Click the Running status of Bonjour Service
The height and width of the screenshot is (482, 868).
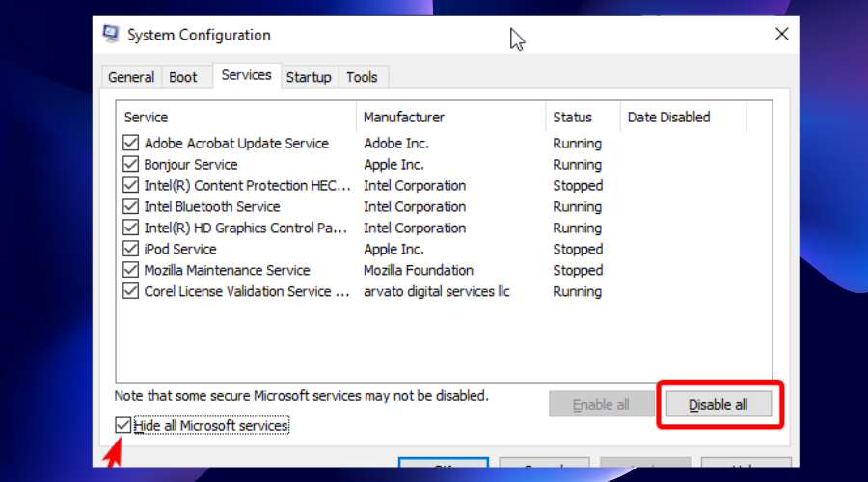point(577,164)
